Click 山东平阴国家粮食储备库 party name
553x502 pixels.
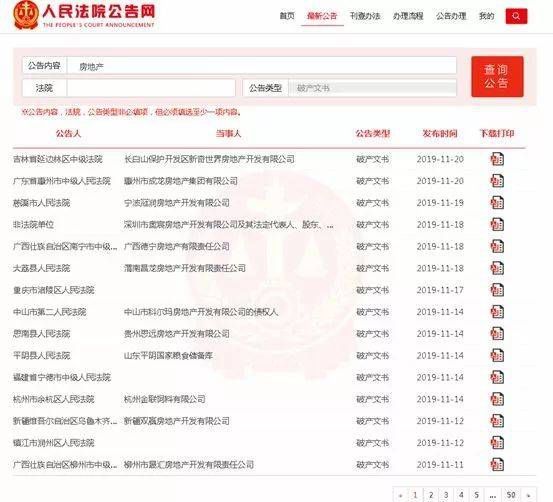click(168, 356)
